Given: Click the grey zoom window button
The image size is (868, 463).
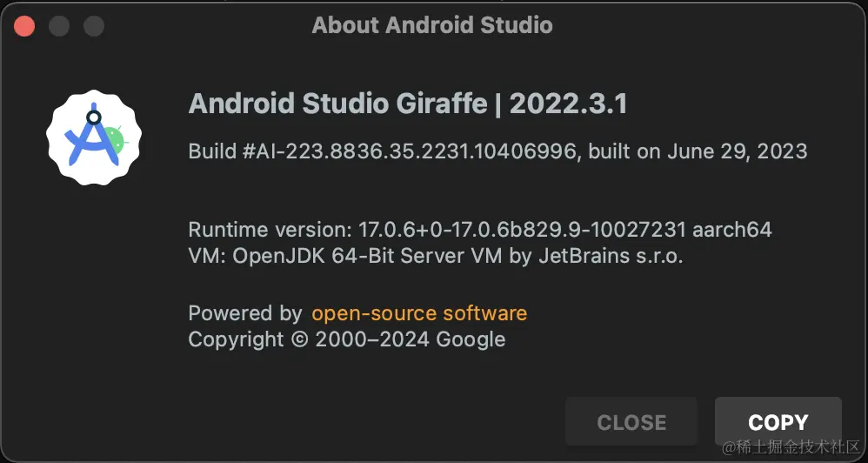Looking at the screenshot, I should (x=94, y=25).
